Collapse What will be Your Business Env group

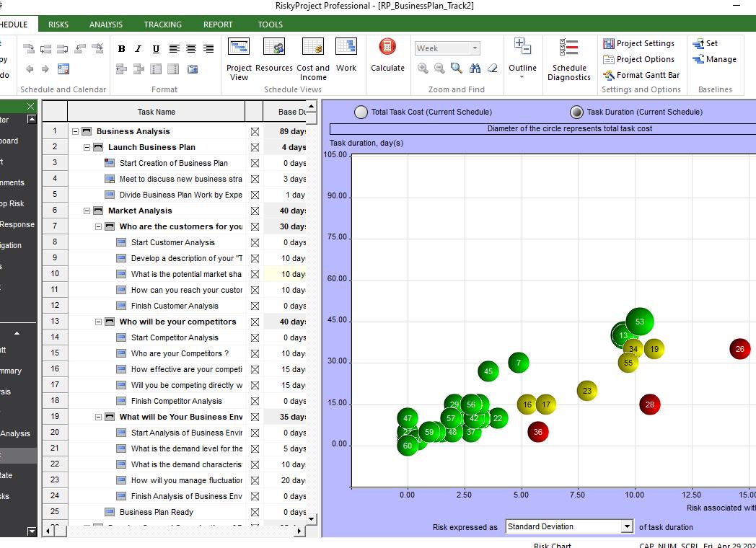(98, 417)
